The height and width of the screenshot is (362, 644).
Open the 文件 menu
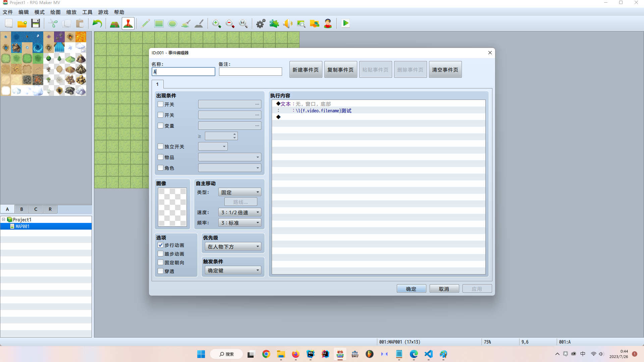(x=8, y=12)
